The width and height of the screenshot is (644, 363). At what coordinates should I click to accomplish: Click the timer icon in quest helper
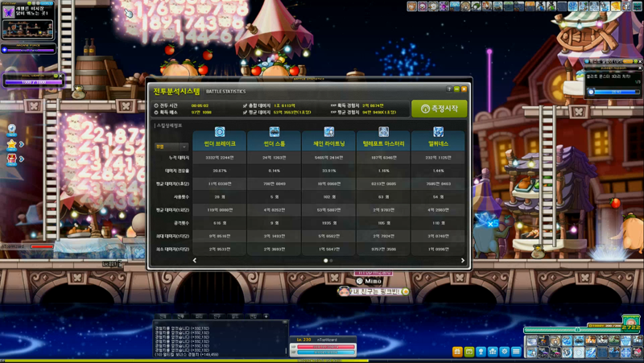(x=591, y=92)
